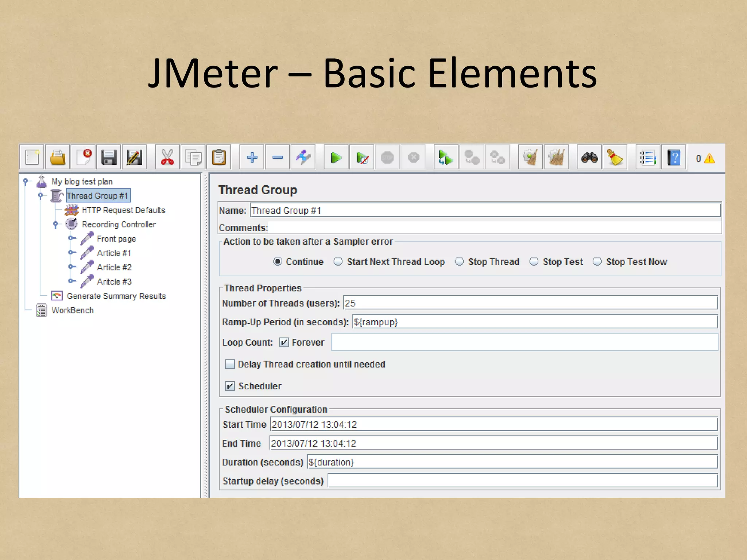Image resolution: width=747 pixels, height=560 pixels.
Task: Select Thread Group #1 in the tree
Action: pos(98,196)
